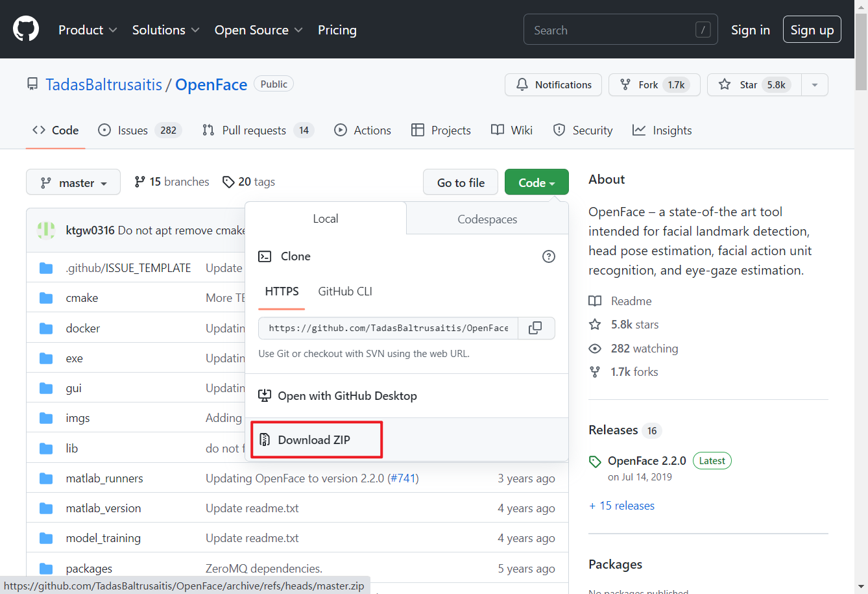
Task: Click the folder icon for docker
Action: [46, 328]
